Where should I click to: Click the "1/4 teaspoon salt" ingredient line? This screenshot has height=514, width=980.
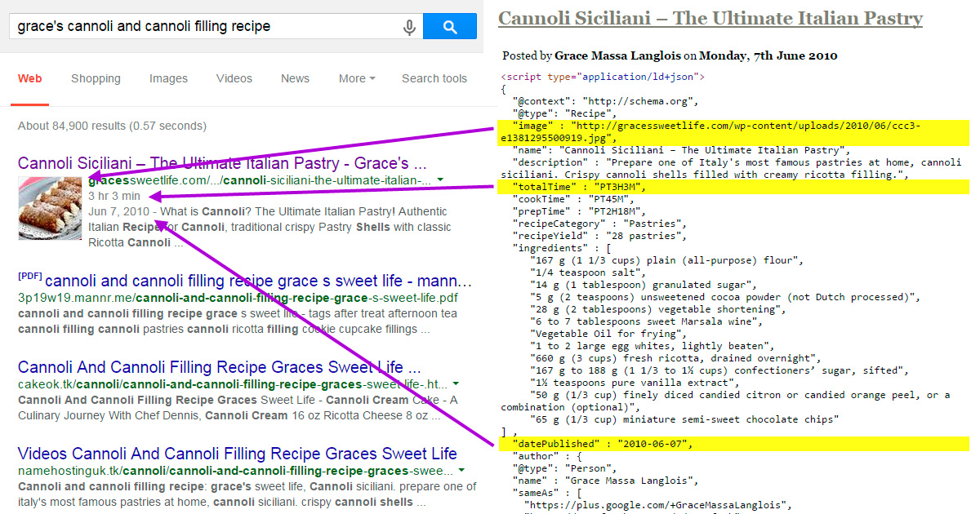coord(586,273)
